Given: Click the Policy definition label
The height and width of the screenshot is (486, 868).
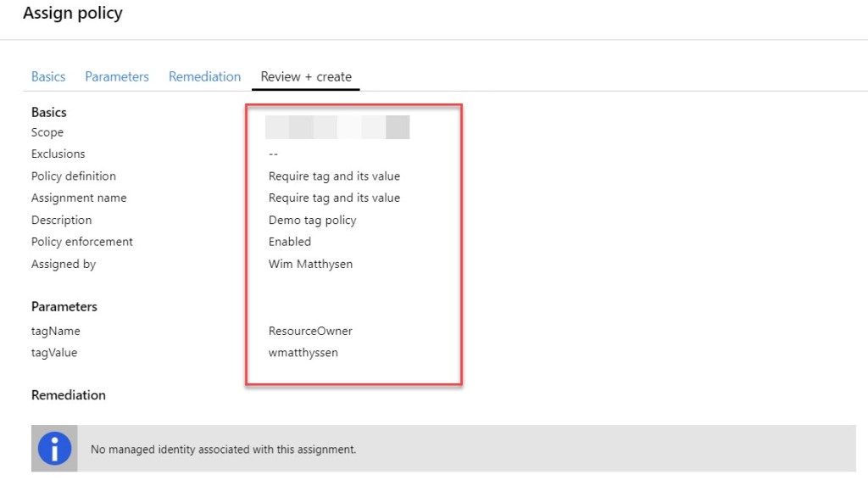Looking at the screenshot, I should point(74,176).
